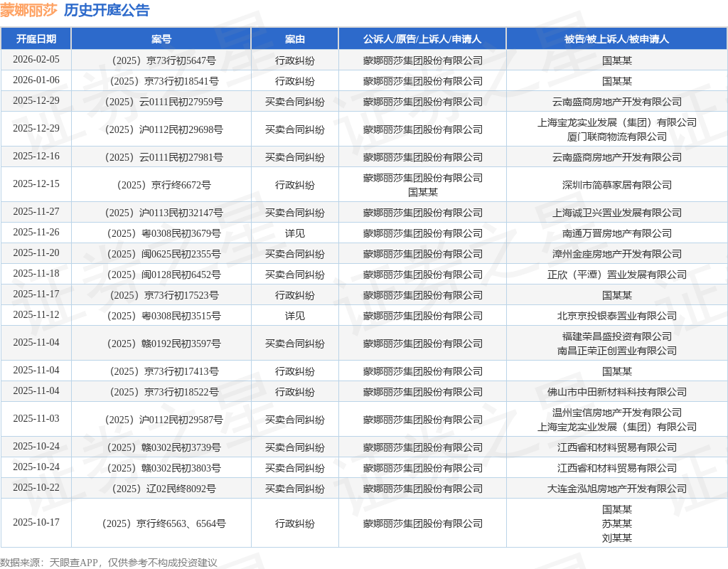Select date cell 2025-12-16

point(36,156)
